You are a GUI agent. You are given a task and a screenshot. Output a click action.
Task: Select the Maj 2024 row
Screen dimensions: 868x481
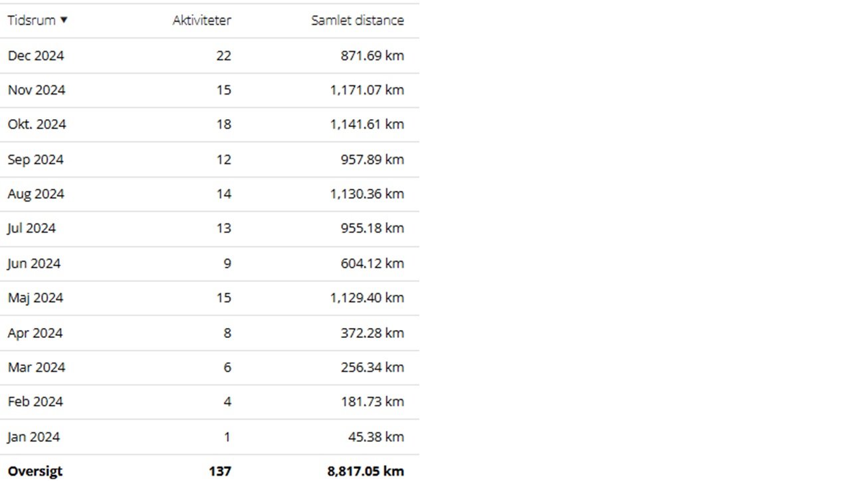35,297
